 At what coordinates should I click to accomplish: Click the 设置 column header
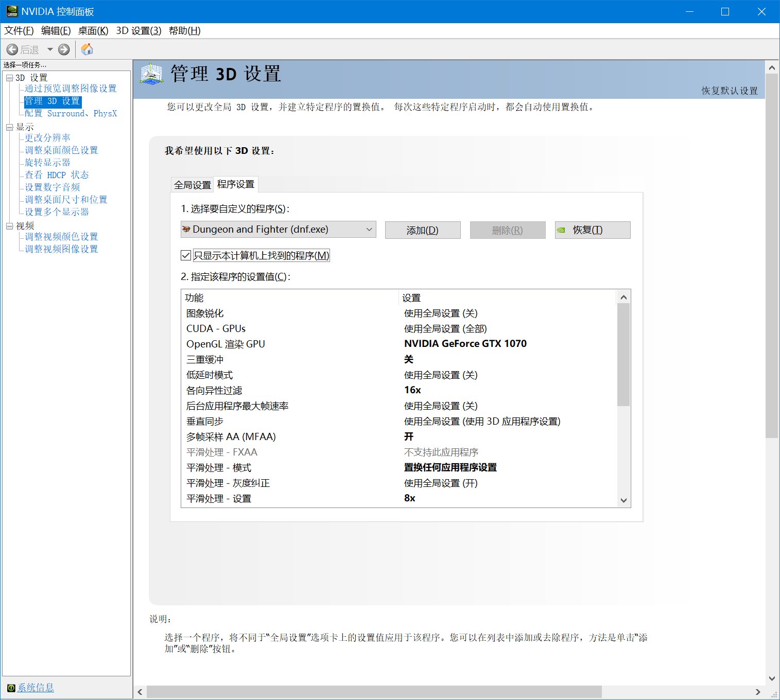[x=508, y=298]
